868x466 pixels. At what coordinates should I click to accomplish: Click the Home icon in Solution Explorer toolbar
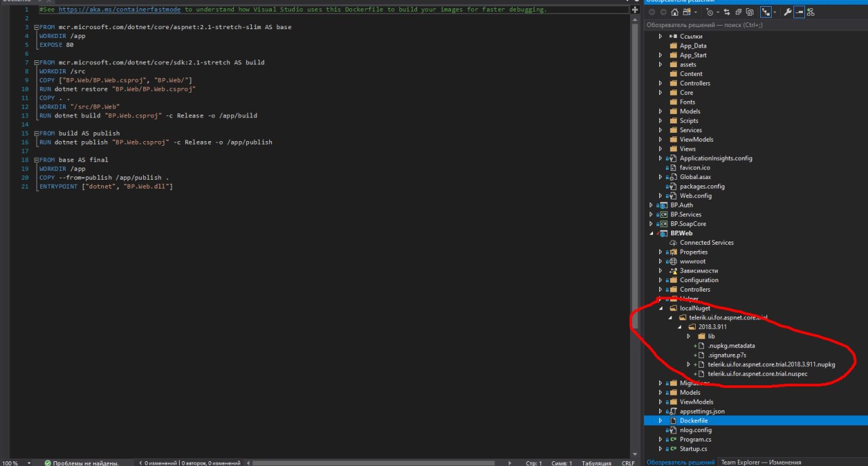pyautogui.click(x=675, y=12)
